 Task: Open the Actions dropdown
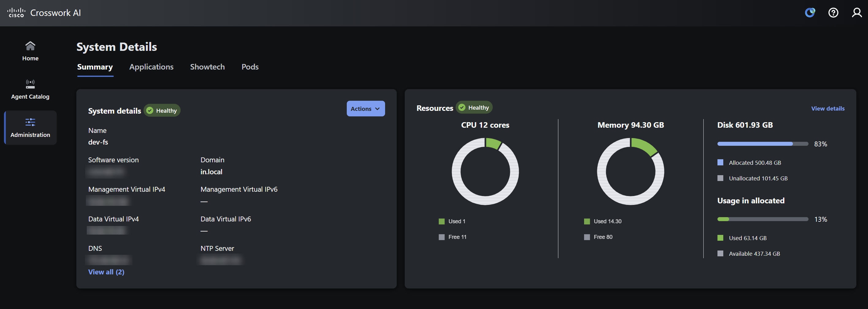(x=365, y=109)
